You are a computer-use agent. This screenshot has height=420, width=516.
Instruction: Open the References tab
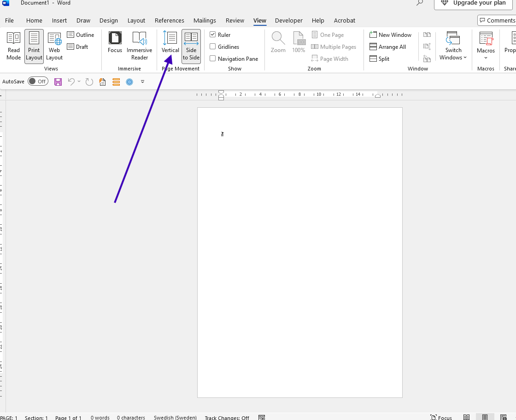click(x=170, y=20)
